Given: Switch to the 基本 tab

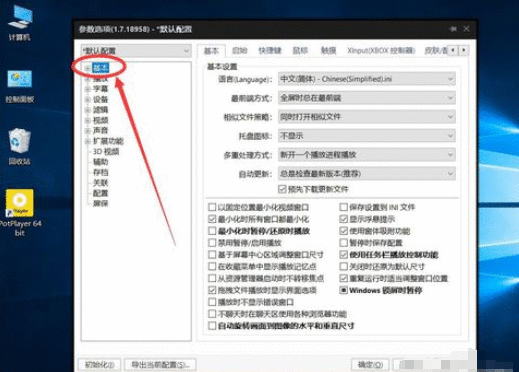Looking at the screenshot, I should [x=211, y=51].
